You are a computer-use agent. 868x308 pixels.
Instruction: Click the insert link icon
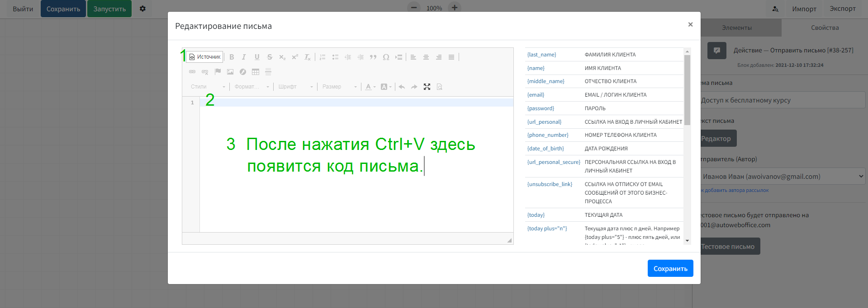192,72
